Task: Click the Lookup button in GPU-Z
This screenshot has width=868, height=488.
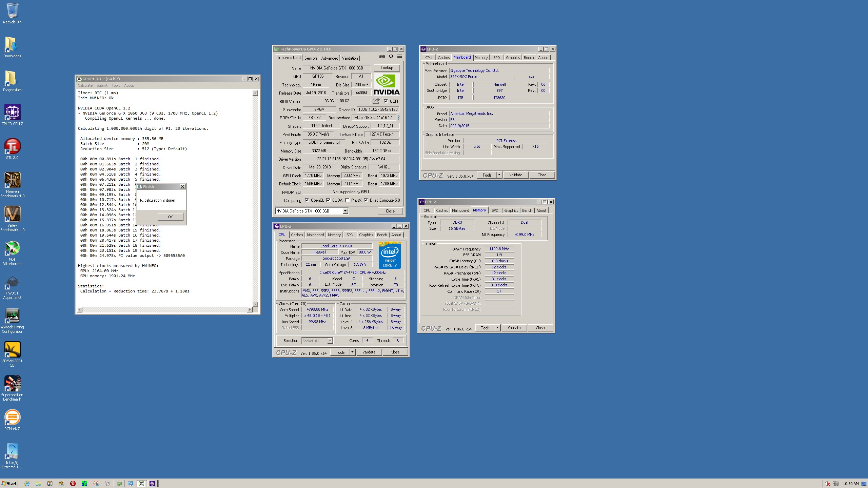Action: [x=387, y=68]
